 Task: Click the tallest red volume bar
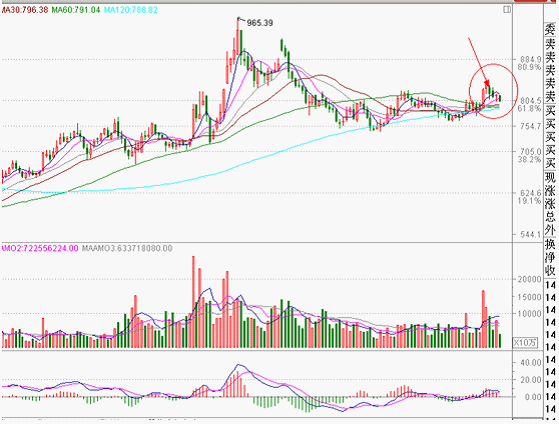193,302
